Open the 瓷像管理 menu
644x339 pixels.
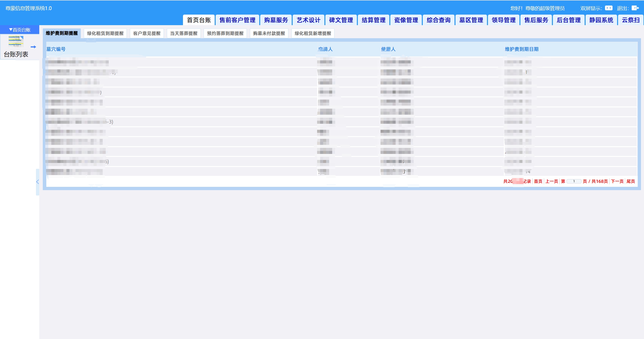click(x=406, y=20)
